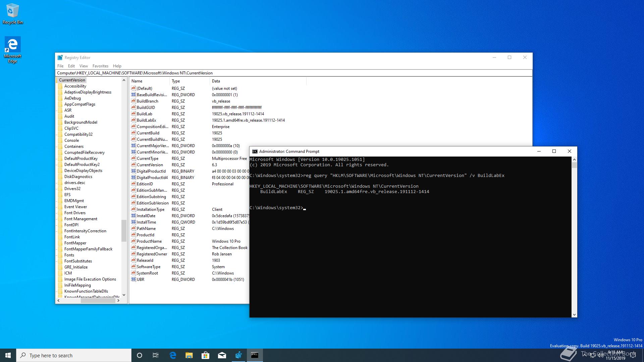Select the SystemRoot value name
This screenshot has height=362, width=644.
(x=147, y=273)
